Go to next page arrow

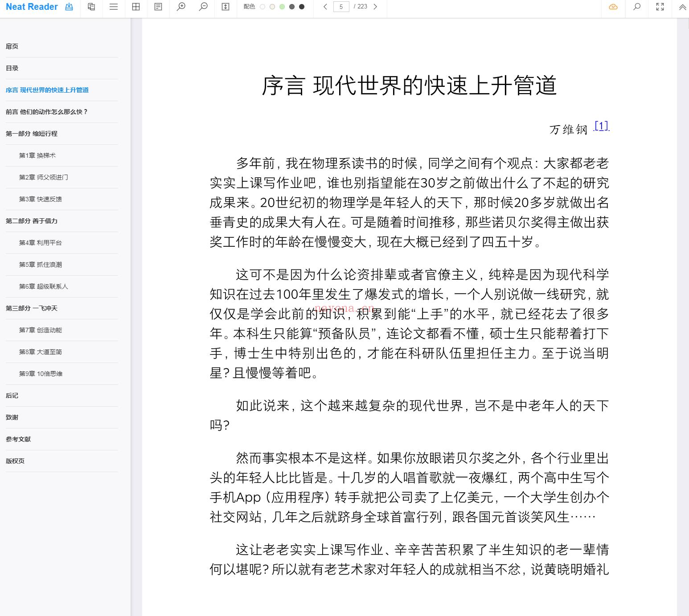coord(375,7)
